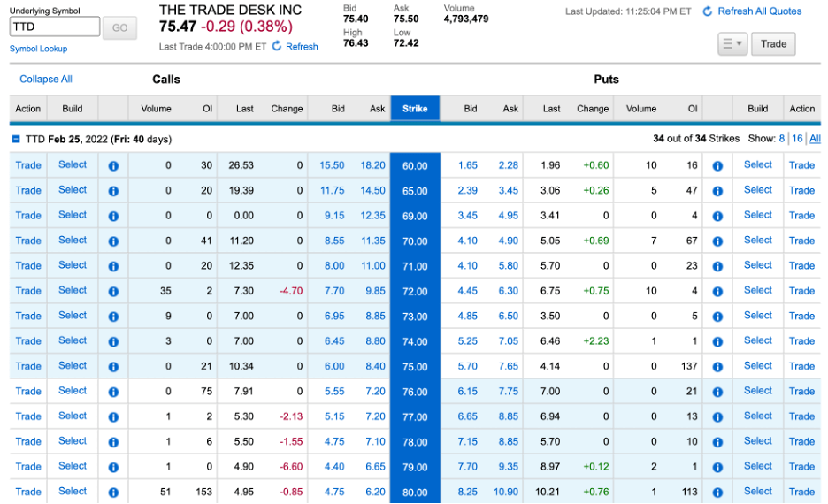The height and width of the screenshot is (504, 828).
Task: Click put info icon for 69.00 strike
Action: pos(717,216)
